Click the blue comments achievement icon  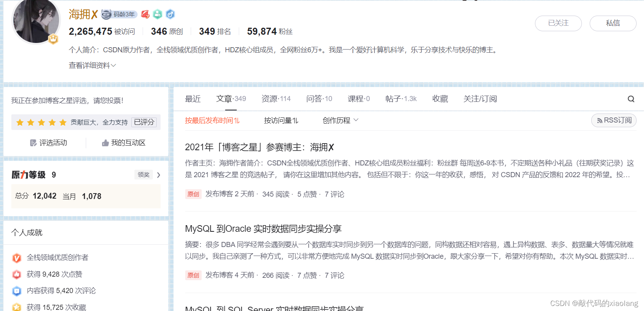[x=16, y=291]
